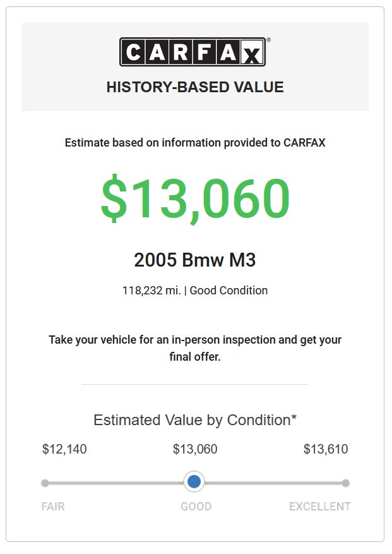Click Estimated Value by Condition heading
392x554 pixels.
pyautogui.click(x=195, y=420)
